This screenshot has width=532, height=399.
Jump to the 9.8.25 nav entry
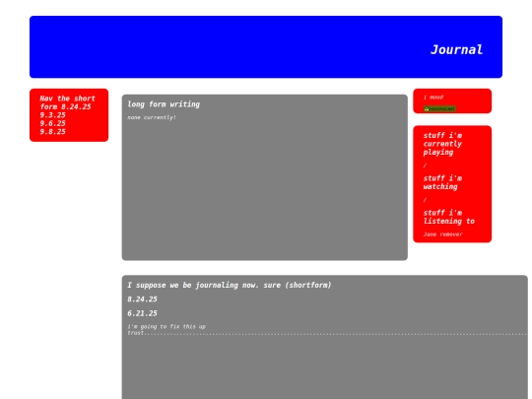(52, 132)
